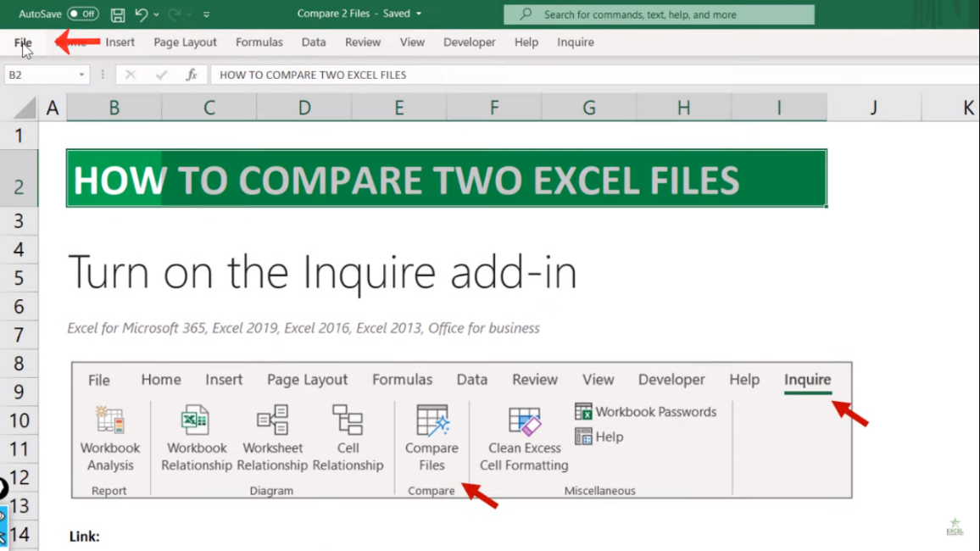This screenshot has height=551, width=980.
Task: Click the Redo icon
Action: point(173,13)
